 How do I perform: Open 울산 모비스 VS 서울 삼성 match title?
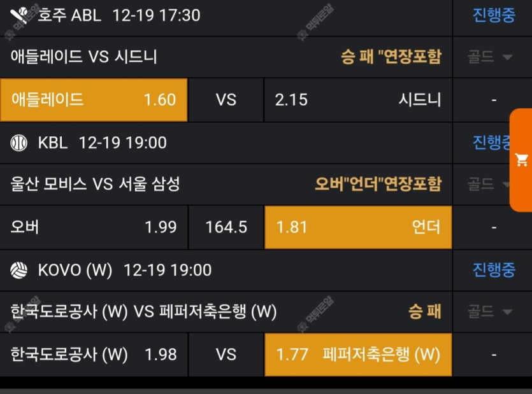point(96,185)
